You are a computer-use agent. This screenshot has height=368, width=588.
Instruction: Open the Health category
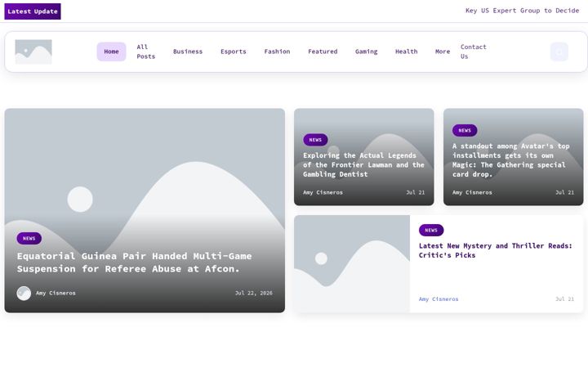(x=406, y=52)
